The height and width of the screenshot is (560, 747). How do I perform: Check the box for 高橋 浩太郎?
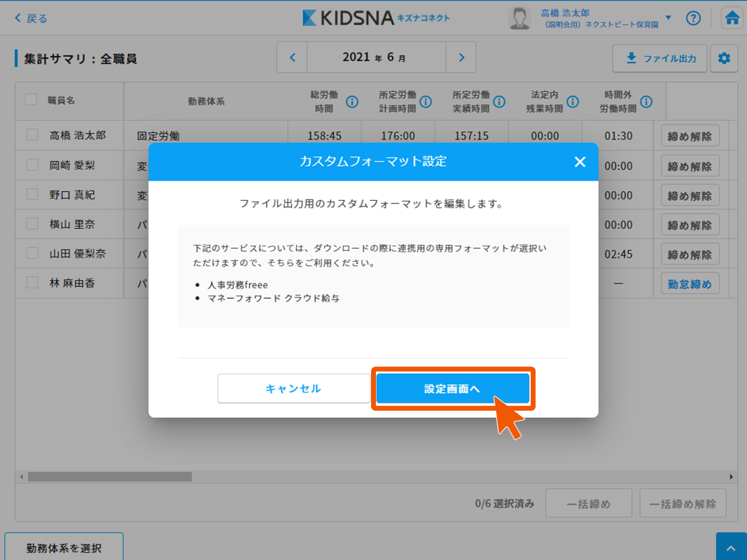(x=32, y=135)
